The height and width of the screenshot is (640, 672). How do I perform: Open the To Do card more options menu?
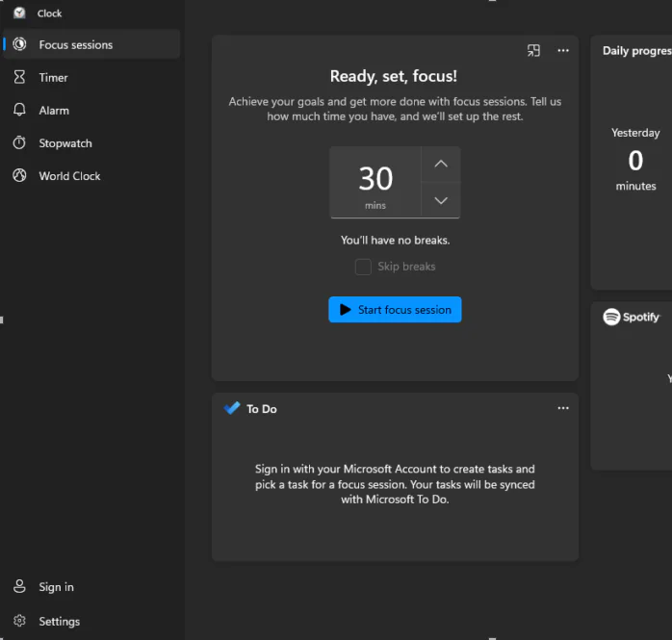(x=563, y=408)
